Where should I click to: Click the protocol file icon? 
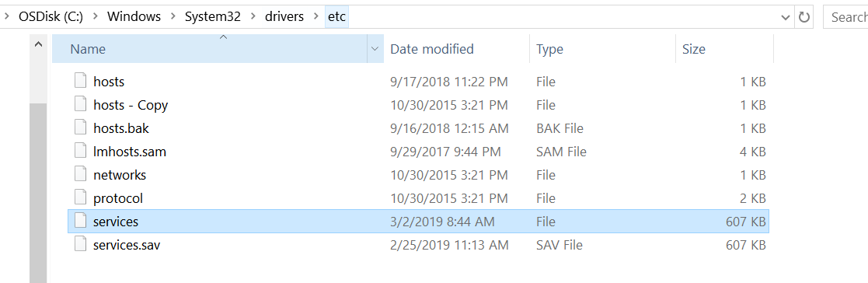click(81, 197)
